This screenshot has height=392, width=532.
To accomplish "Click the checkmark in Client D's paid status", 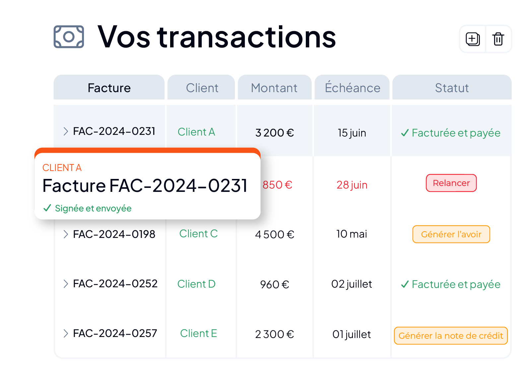I will pyautogui.click(x=405, y=284).
